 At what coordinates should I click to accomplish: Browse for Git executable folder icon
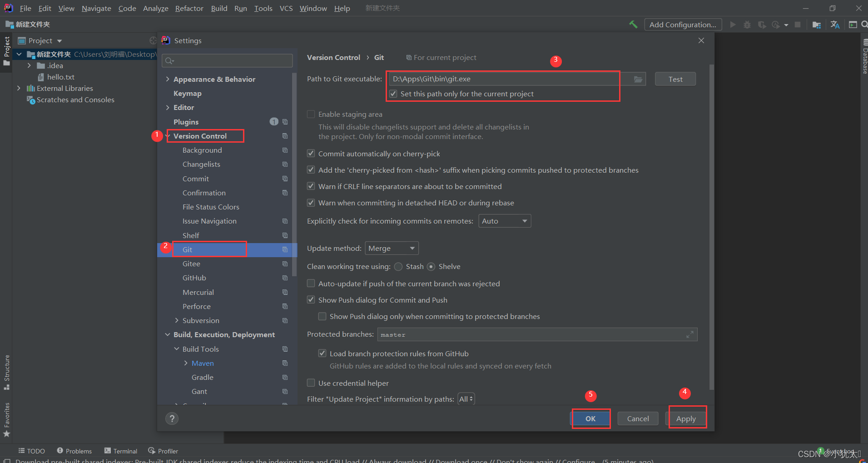tap(638, 79)
